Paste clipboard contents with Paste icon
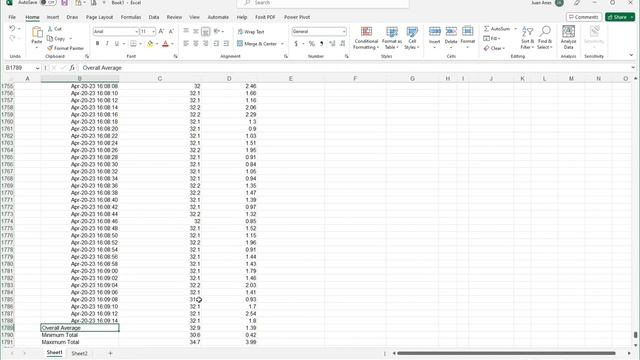 tap(37, 32)
